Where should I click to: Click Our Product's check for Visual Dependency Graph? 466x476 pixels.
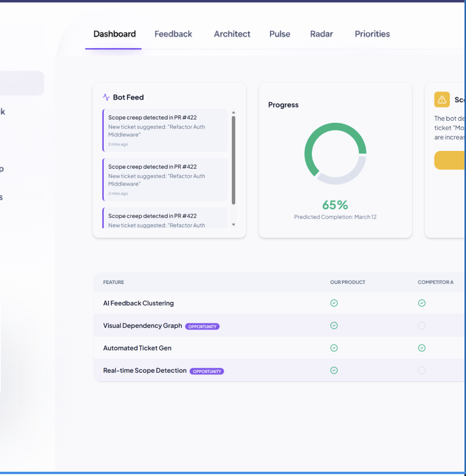click(334, 326)
